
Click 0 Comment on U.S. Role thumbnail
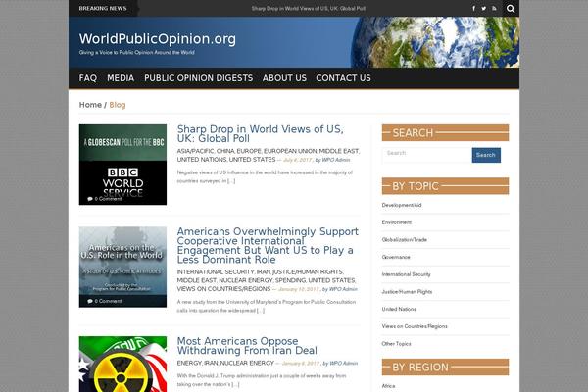click(x=108, y=301)
